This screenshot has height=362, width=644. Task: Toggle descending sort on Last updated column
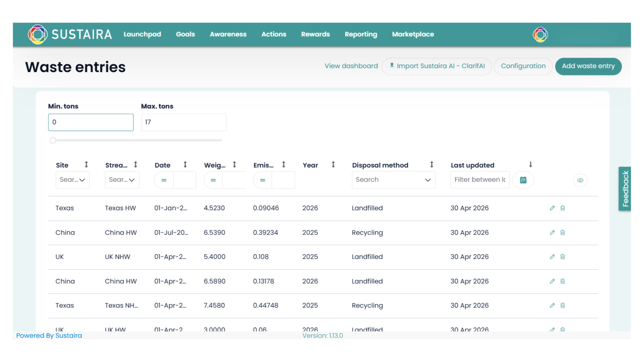[x=531, y=165]
